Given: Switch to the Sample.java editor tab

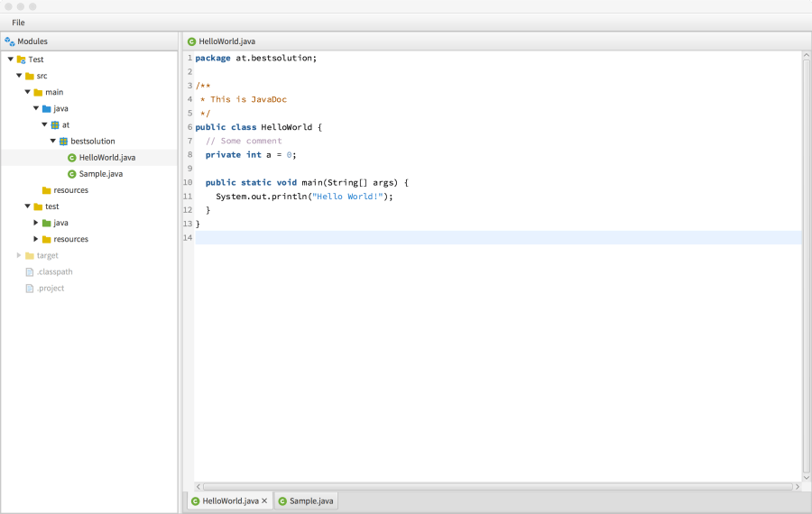Looking at the screenshot, I should click(307, 501).
